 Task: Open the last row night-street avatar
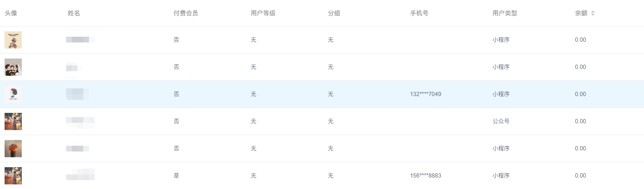13,176
